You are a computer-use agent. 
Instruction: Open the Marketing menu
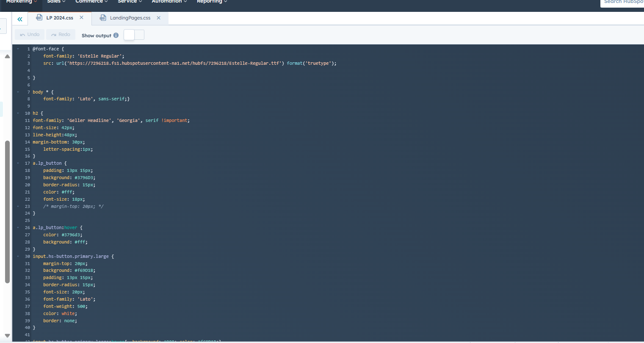[x=22, y=2]
